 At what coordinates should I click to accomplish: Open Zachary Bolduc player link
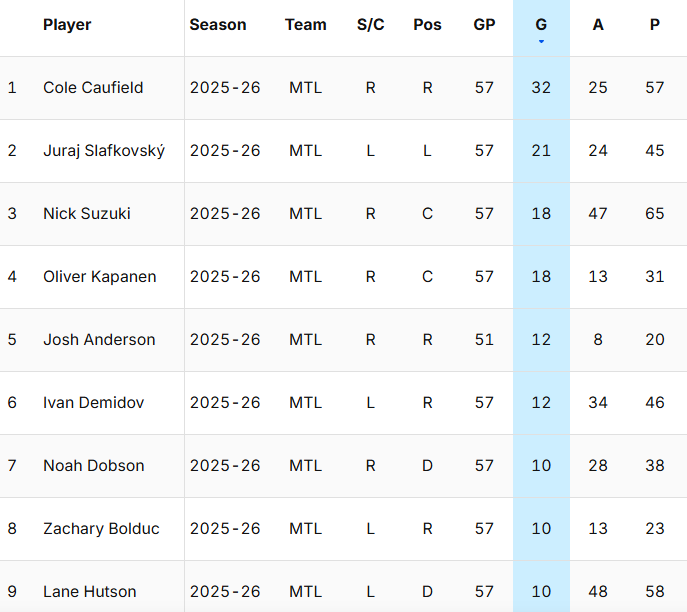tap(101, 528)
